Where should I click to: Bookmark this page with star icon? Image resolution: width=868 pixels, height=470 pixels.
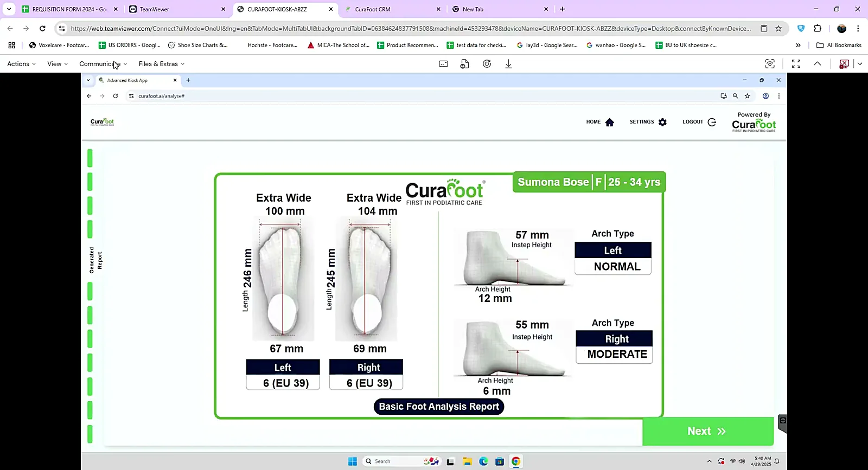coord(778,29)
